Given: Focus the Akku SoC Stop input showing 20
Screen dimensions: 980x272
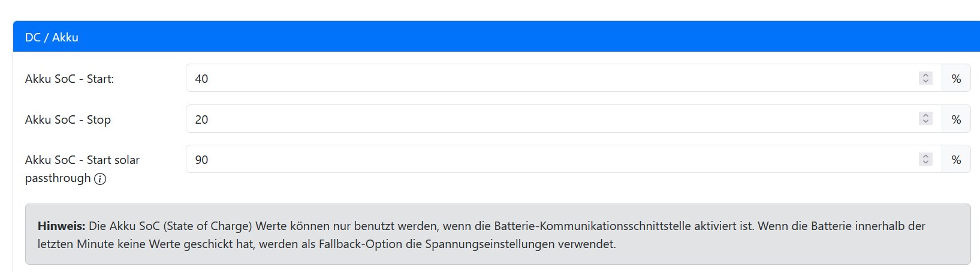Looking at the screenshot, I should point(564,119).
